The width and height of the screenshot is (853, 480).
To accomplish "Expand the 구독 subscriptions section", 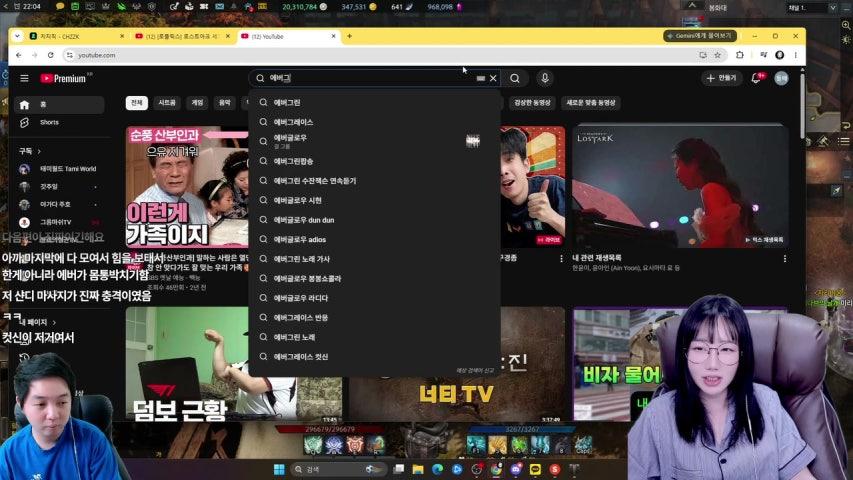I will (30, 151).
